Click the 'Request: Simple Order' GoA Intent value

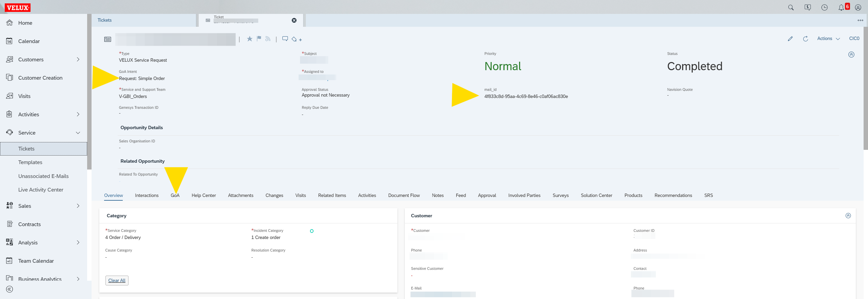click(142, 79)
